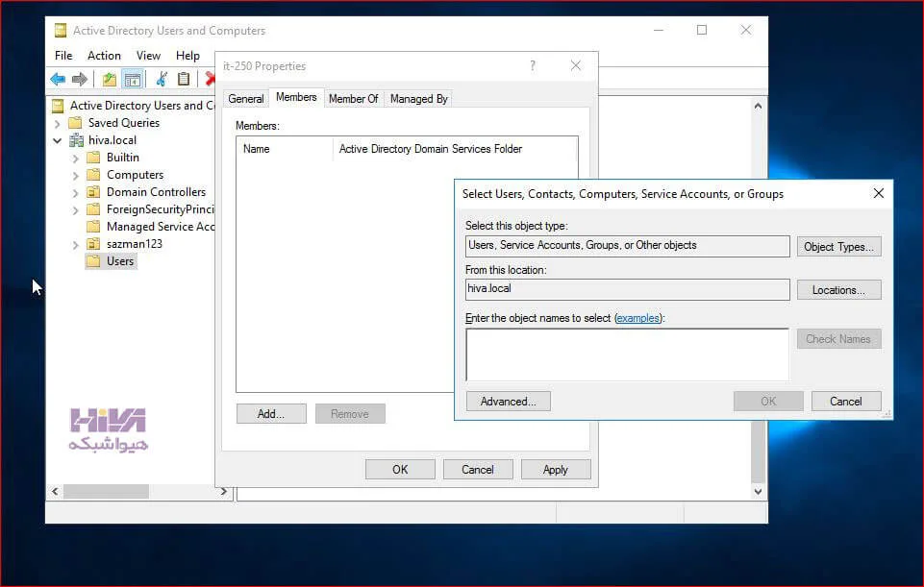This screenshot has width=924, height=587.
Task: Expand the ForeignSecurityPrincipals node
Action: point(75,210)
